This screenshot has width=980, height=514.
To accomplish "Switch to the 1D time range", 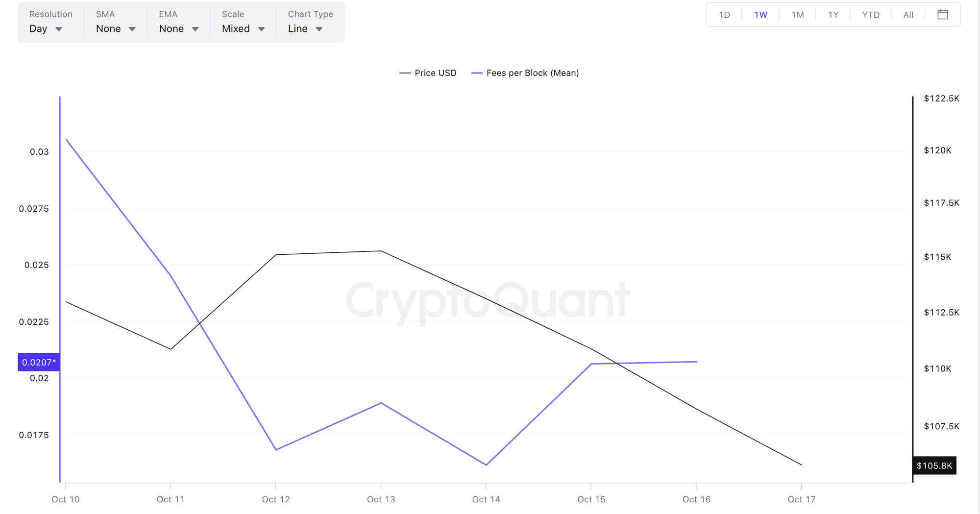I will point(724,14).
